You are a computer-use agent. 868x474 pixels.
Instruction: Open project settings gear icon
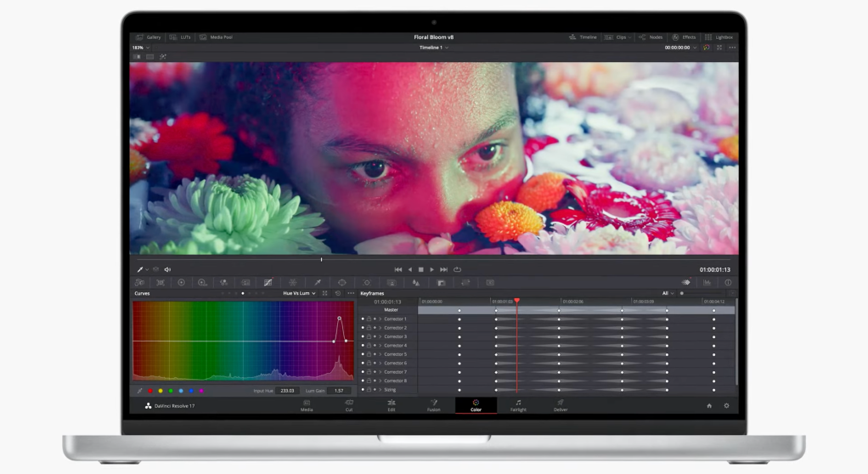click(x=726, y=406)
